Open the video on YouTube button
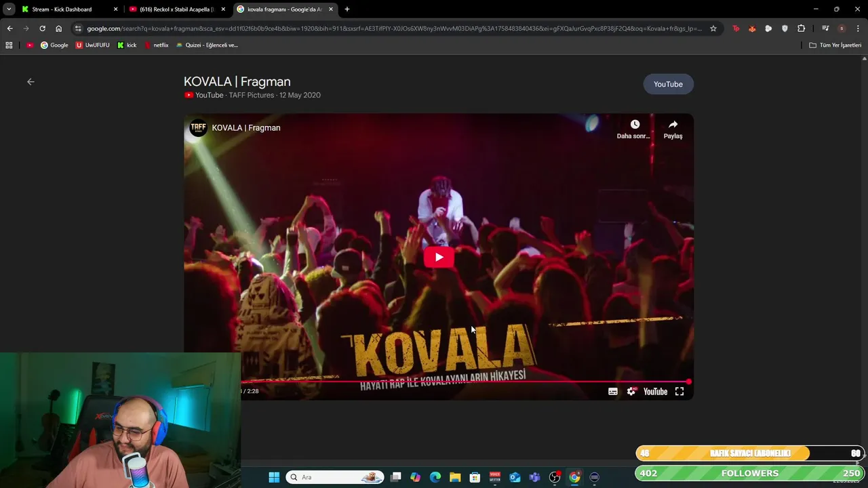The height and width of the screenshot is (488, 868). pos(668,84)
